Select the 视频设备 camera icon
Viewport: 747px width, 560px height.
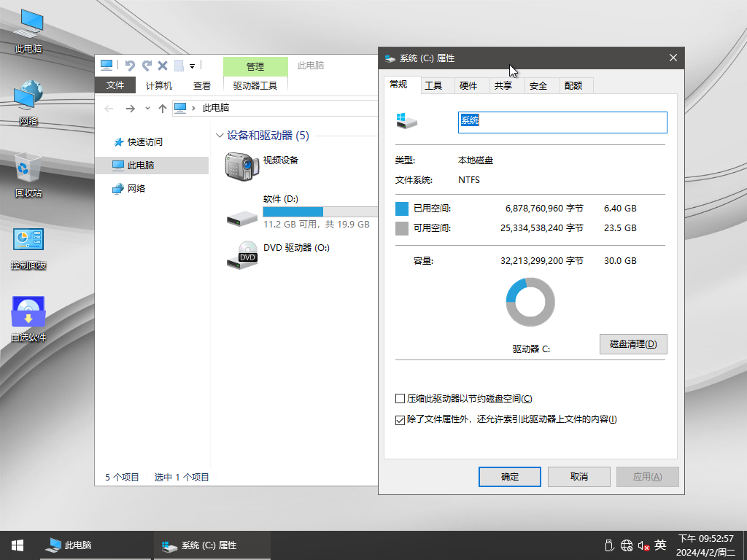click(242, 166)
